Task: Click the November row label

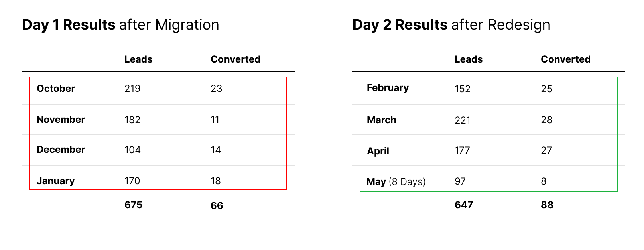Action: [61, 120]
